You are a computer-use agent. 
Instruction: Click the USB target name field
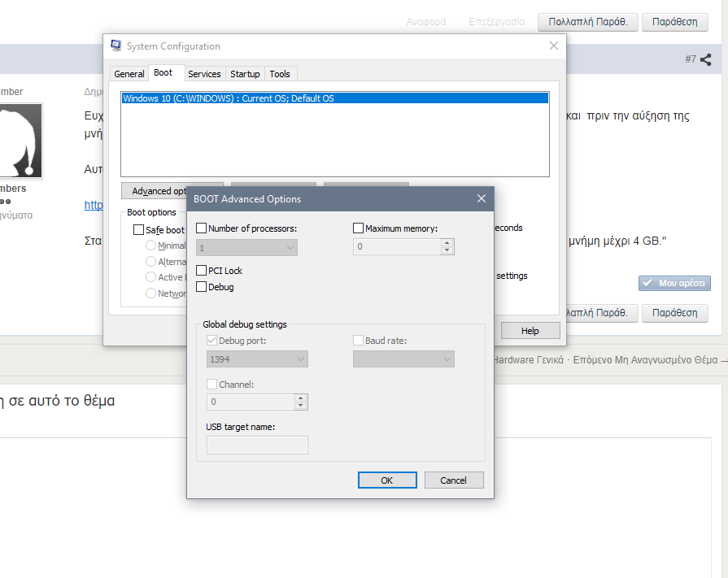(257, 445)
